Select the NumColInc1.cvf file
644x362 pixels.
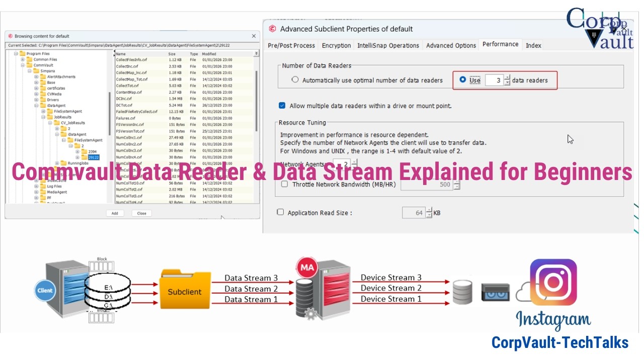184,137
